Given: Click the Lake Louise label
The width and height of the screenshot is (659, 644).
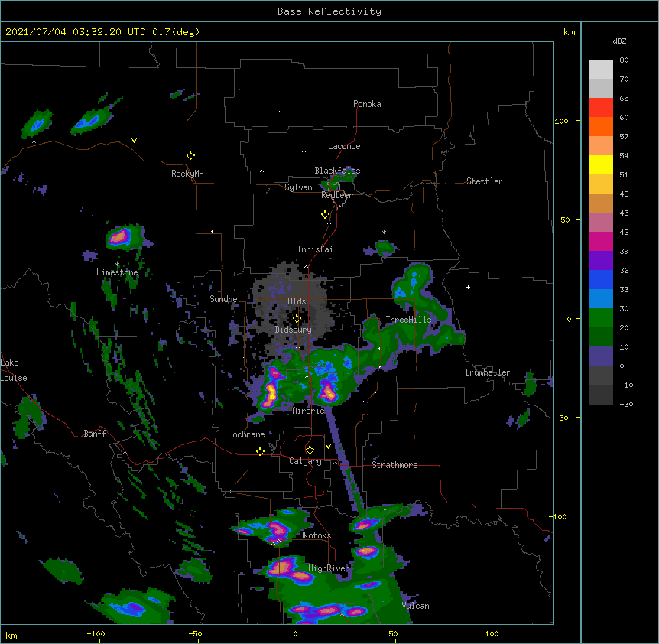Looking at the screenshot, I should [14, 370].
